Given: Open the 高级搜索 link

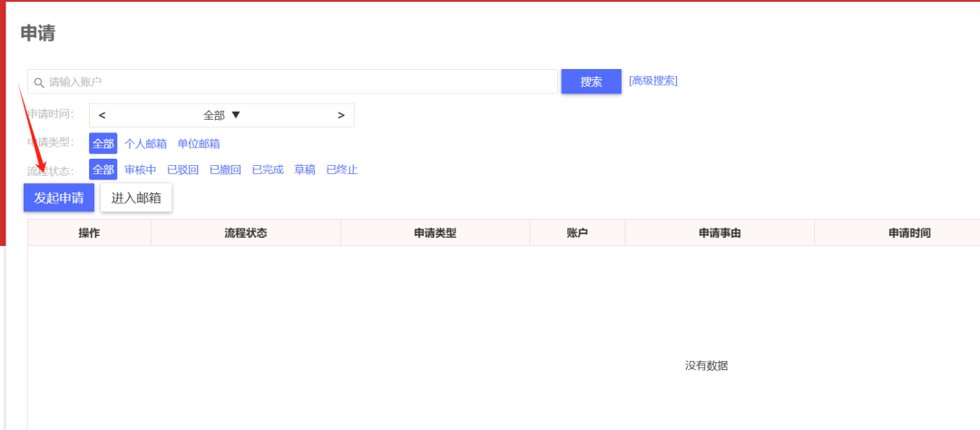Looking at the screenshot, I should 653,81.
